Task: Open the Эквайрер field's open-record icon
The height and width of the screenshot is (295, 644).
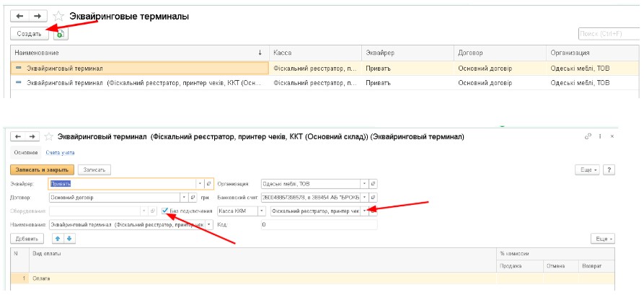Action: tap(209, 183)
